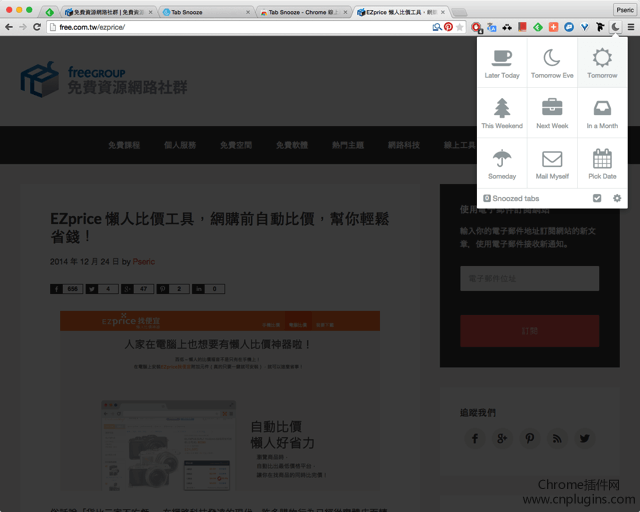This screenshot has height=512, width=640.
Task: Follow on Google+ round icon
Action: point(502,439)
